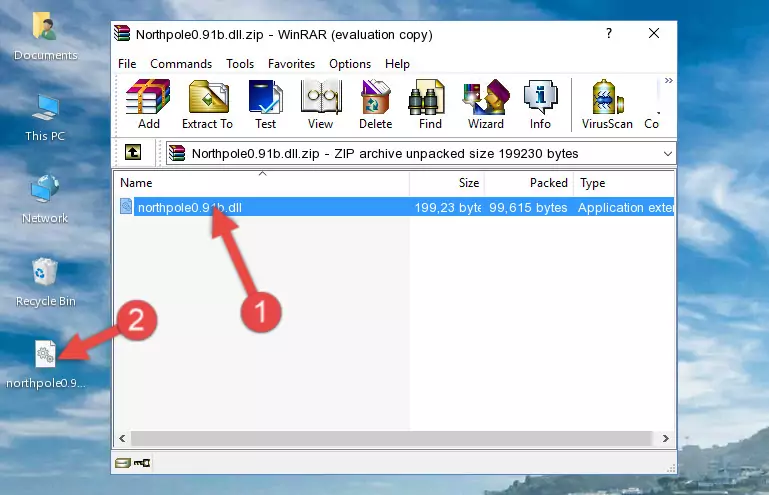Close the WinRAR window
This screenshot has width=769, height=495.
click(654, 33)
